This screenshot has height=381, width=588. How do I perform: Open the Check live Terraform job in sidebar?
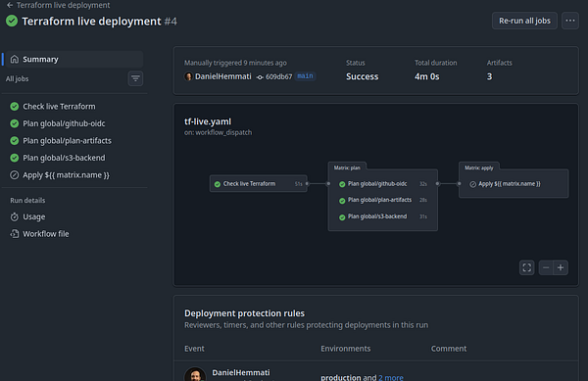(x=59, y=107)
